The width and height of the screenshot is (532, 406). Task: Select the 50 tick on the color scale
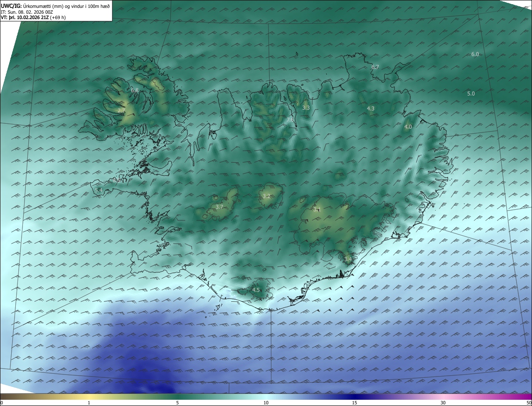pos(529,403)
